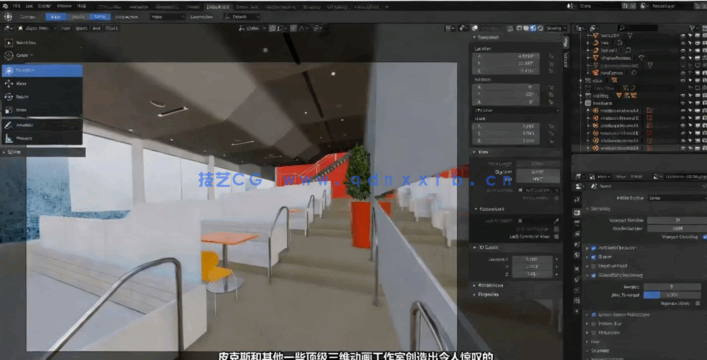
Task: Open the Help menu
Action: pyautogui.click(x=82, y=6)
